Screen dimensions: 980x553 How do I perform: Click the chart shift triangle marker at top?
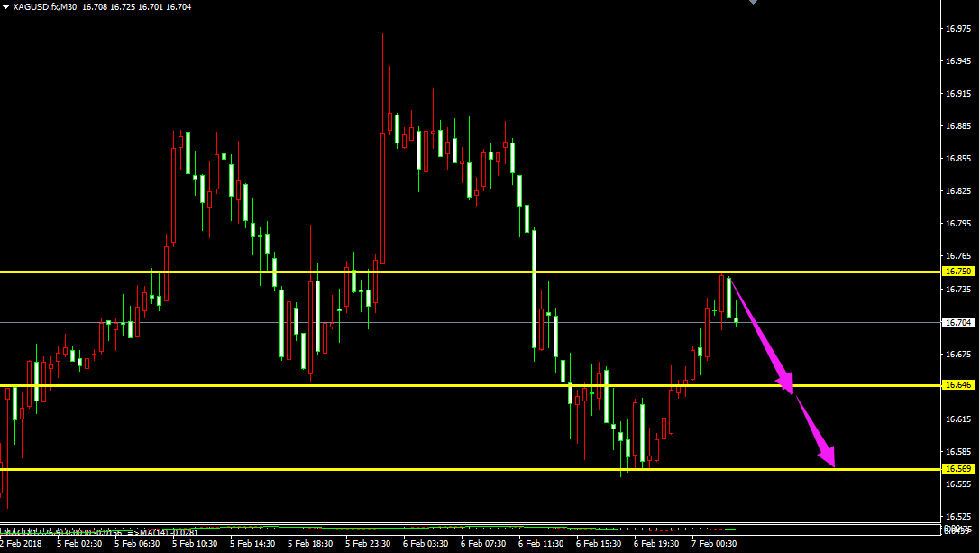click(x=754, y=3)
